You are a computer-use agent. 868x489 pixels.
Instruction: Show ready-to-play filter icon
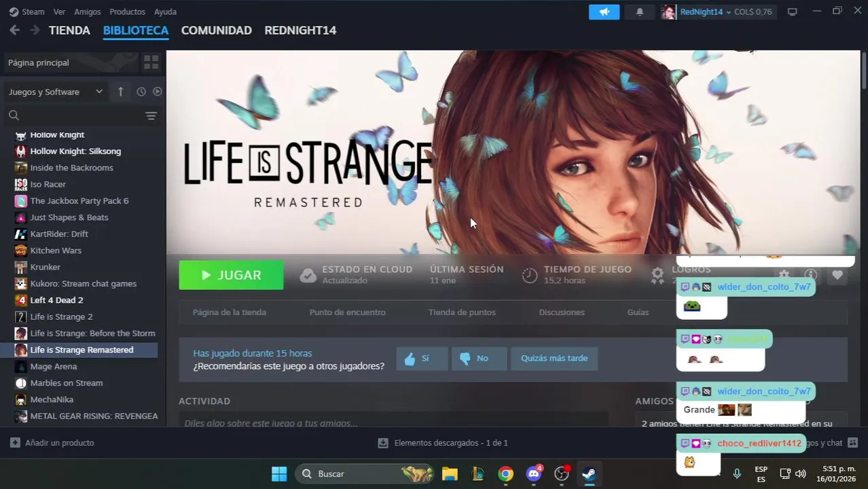[158, 92]
